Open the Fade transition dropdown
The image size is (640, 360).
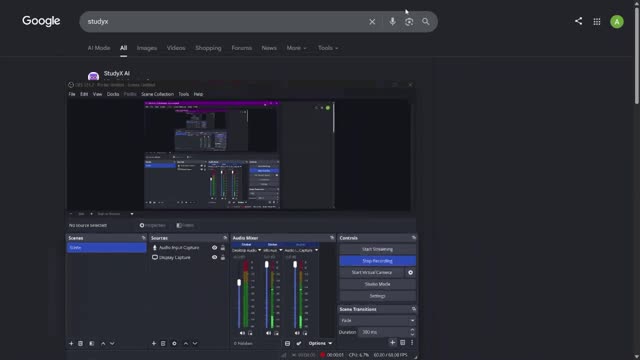tap(377, 320)
